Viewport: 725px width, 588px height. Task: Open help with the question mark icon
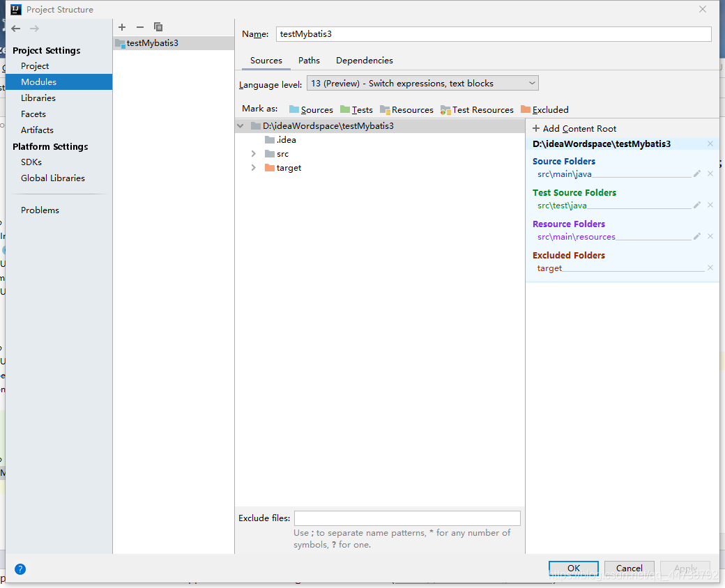(x=20, y=569)
